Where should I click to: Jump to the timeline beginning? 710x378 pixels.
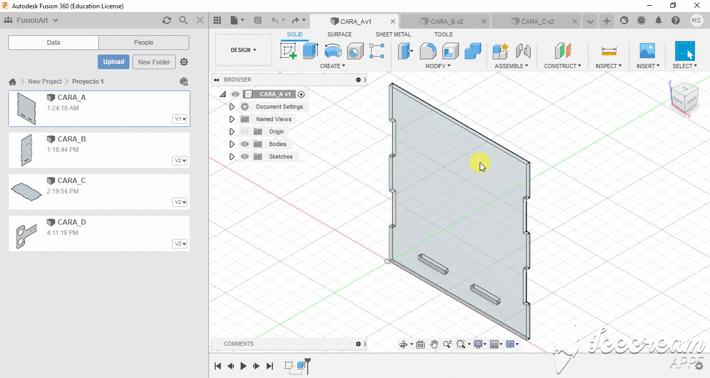218,366
